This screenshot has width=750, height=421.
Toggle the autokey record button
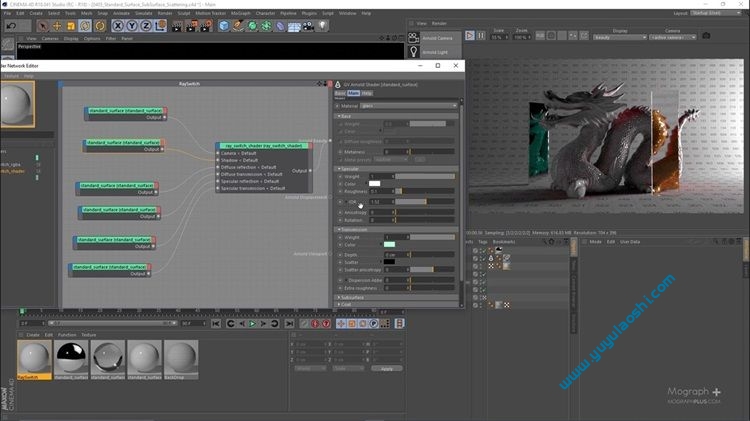[315, 324]
